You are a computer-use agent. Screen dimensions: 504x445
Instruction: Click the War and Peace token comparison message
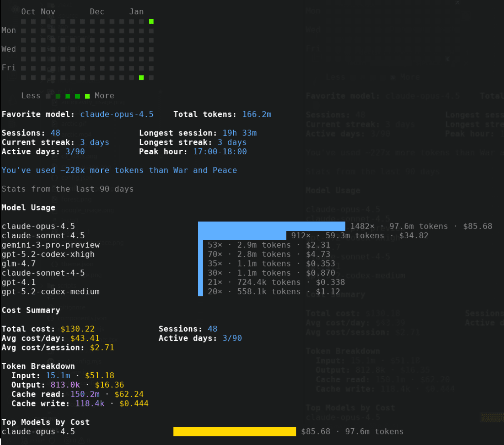pos(119,170)
